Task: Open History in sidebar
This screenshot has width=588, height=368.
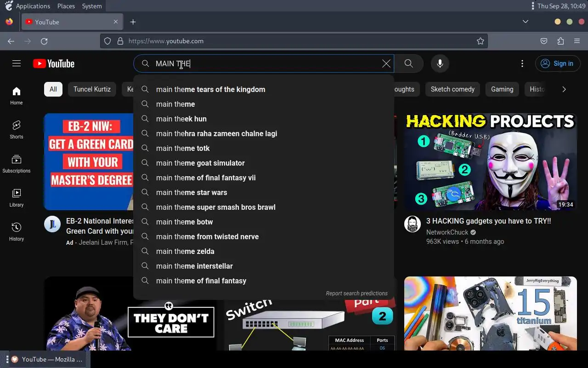Action: (17, 232)
